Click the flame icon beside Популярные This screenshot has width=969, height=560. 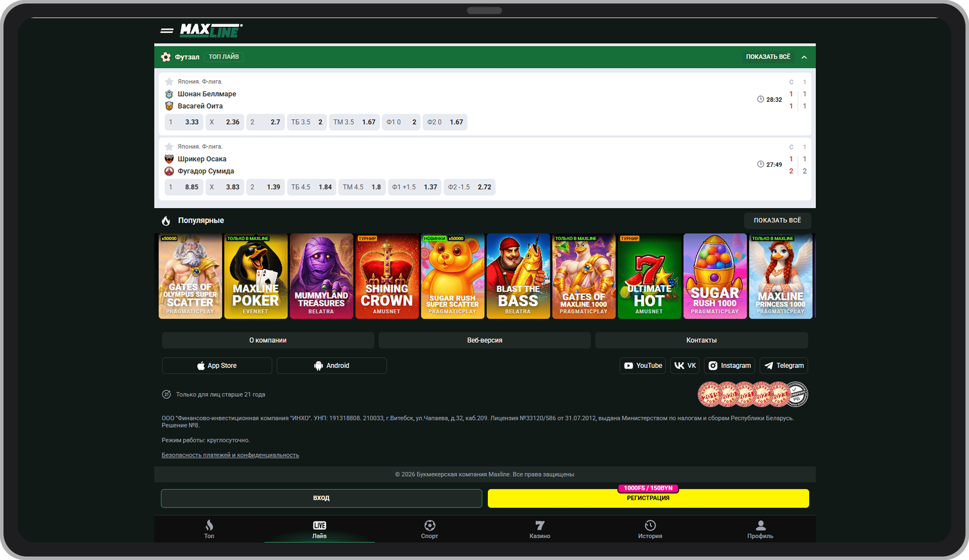pyautogui.click(x=166, y=220)
